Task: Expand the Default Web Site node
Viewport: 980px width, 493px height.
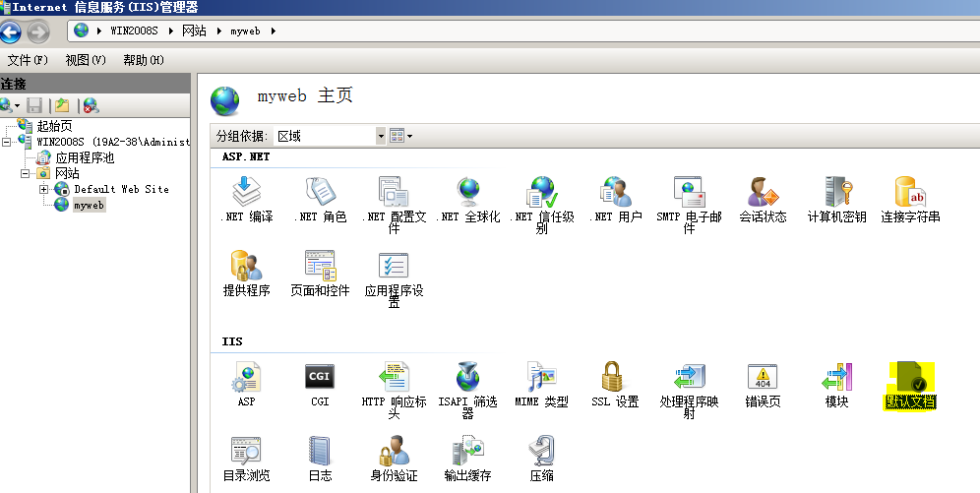Action: pos(43,189)
